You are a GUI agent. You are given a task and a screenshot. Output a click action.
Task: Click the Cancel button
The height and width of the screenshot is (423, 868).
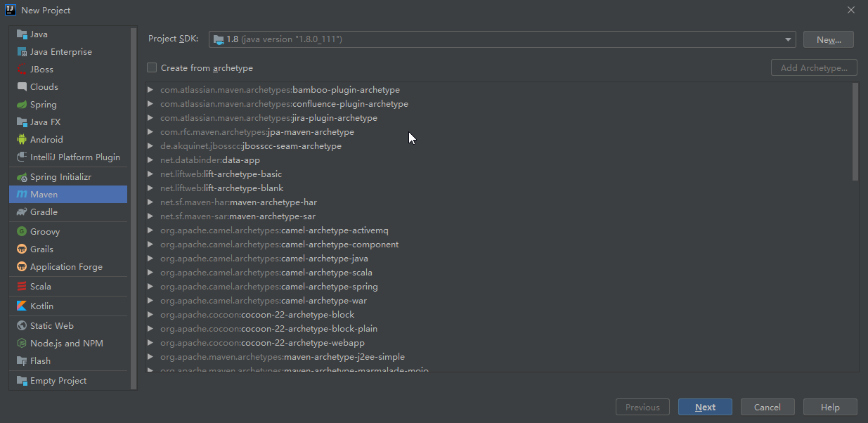click(767, 407)
